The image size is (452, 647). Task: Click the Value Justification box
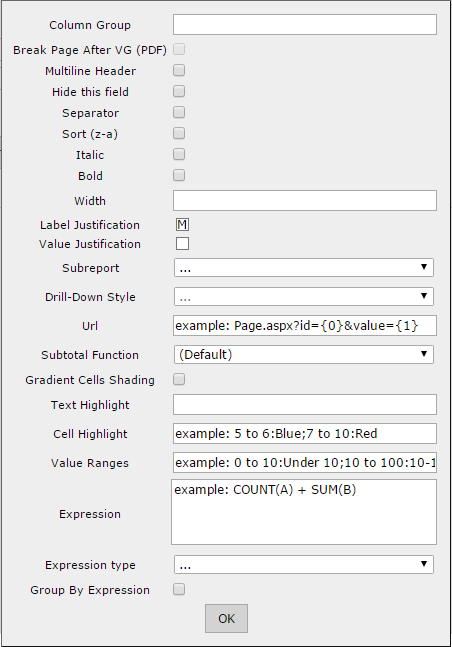point(182,244)
